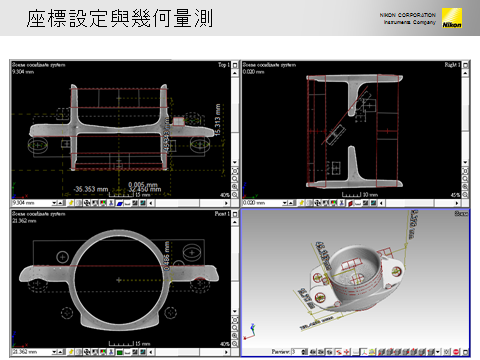This screenshot has width=480, height=360.
Task: Click the Right view horizontal scrollbar track
Action: point(419,203)
